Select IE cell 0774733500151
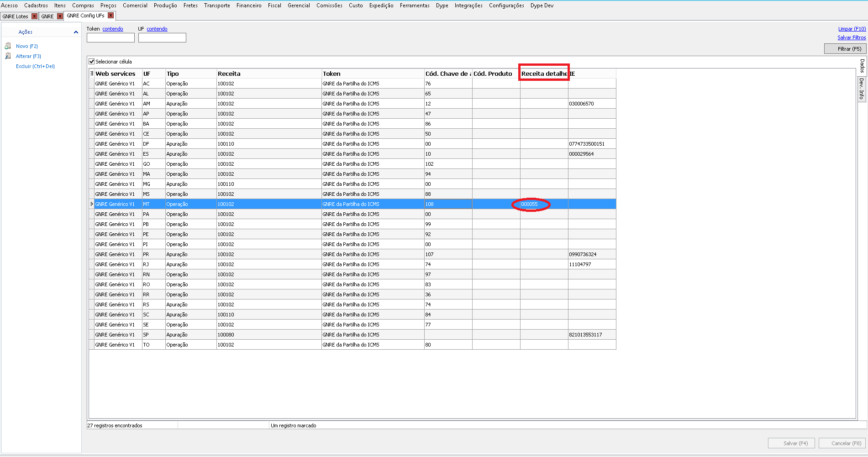This screenshot has width=868, height=457. (592, 144)
